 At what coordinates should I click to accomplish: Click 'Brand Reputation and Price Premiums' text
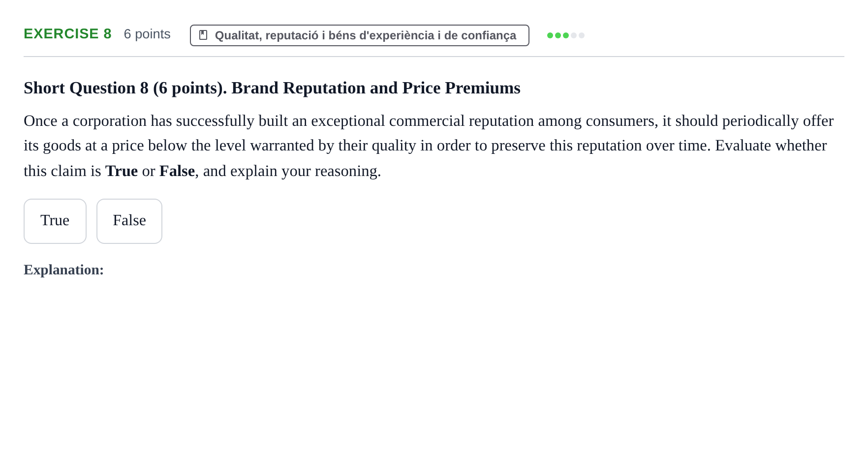coord(376,88)
